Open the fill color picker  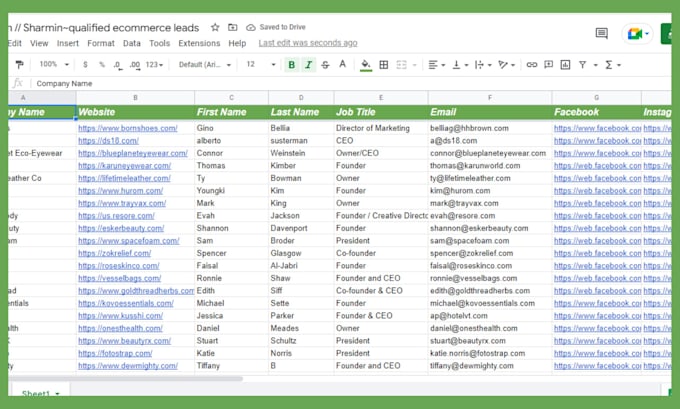click(366, 65)
